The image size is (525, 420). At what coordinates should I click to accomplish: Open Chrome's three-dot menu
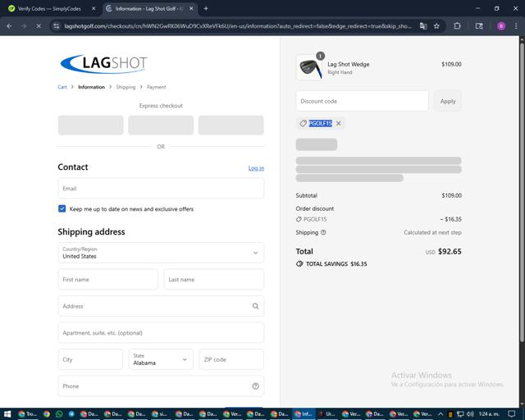(x=516, y=26)
